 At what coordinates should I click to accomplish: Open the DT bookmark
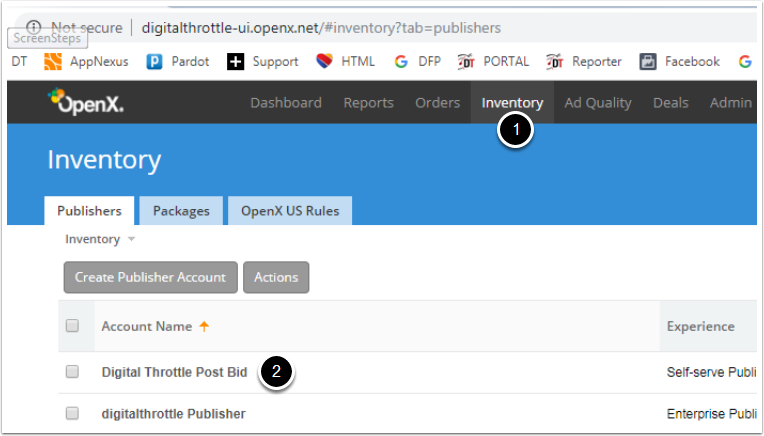[x=19, y=62]
